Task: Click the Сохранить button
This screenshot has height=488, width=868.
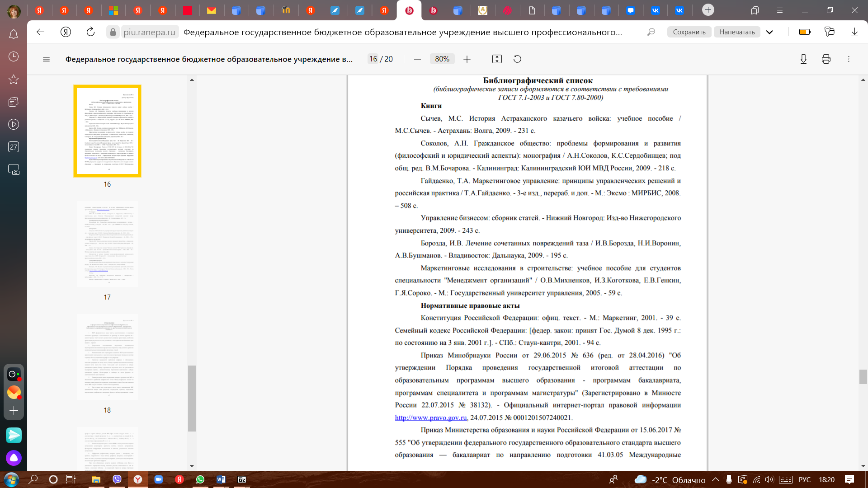Action: (689, 32)
